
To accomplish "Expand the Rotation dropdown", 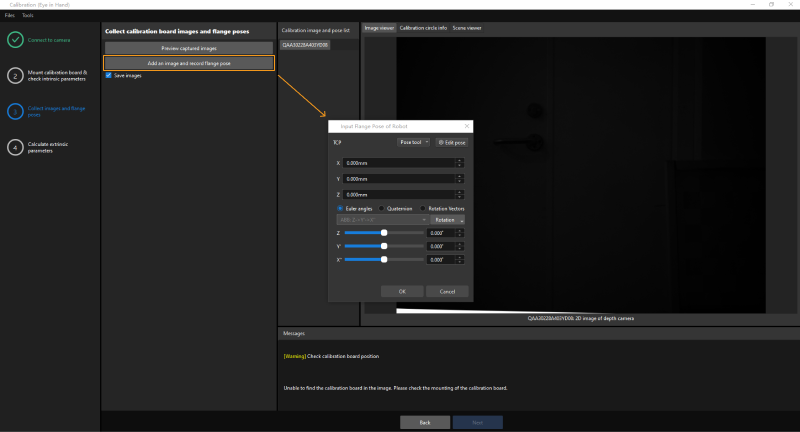I will (449, 219).
